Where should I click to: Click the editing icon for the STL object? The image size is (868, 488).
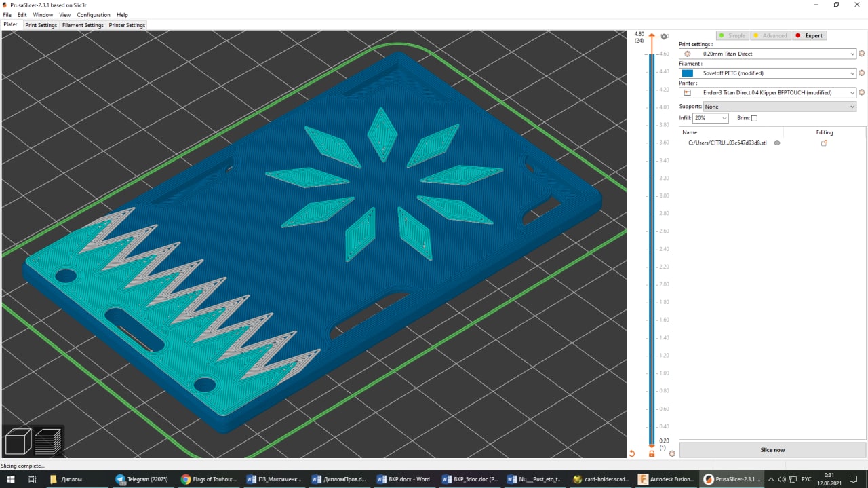click(825, 143)
